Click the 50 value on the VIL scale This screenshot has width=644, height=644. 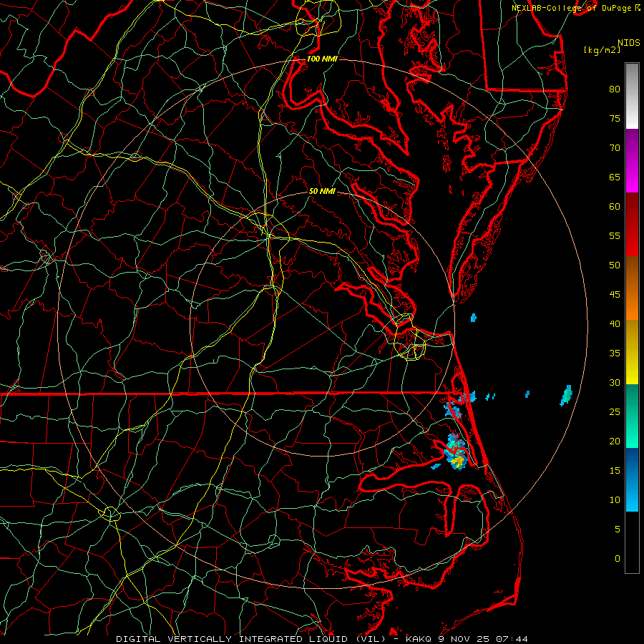point(615,265)
